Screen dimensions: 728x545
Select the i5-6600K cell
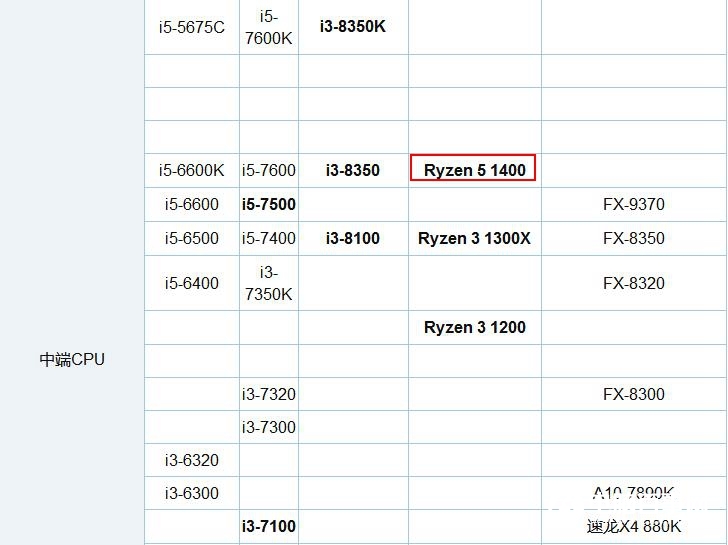pyautogui.click(x=191, y=170)
